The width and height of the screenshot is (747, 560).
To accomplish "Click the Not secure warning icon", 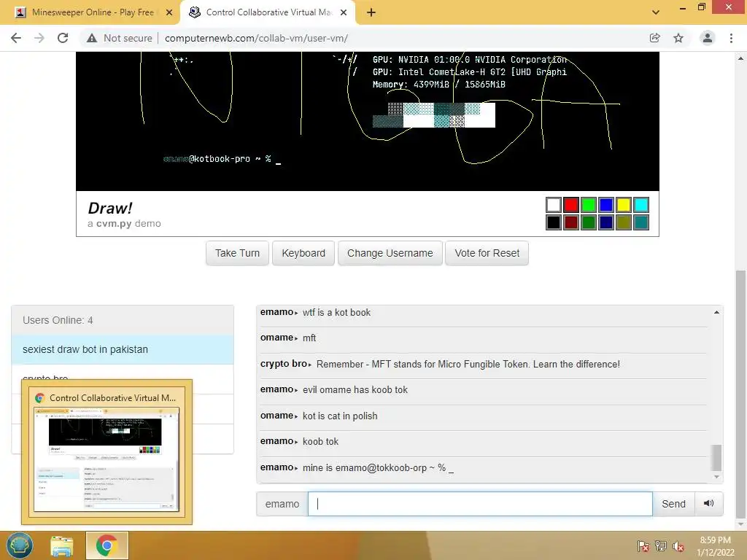I will pos(92,38).
